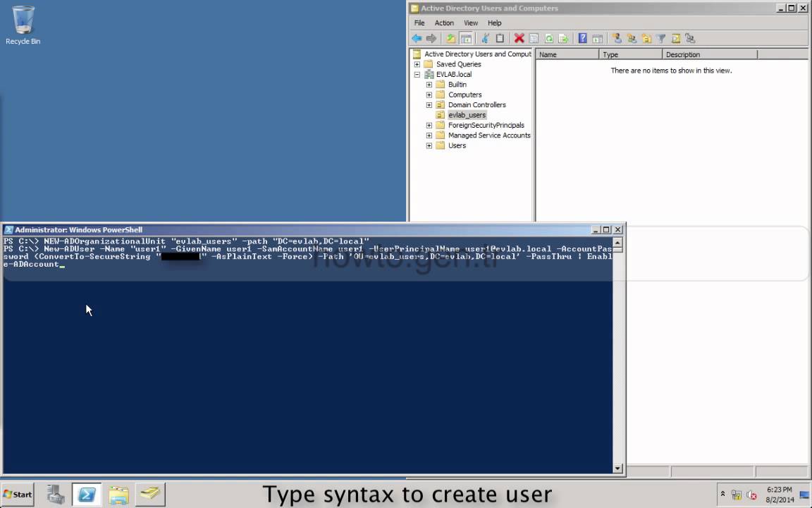812x508 pixels.
Task: Sort by the Description column header
Action: tap(710, 54)
